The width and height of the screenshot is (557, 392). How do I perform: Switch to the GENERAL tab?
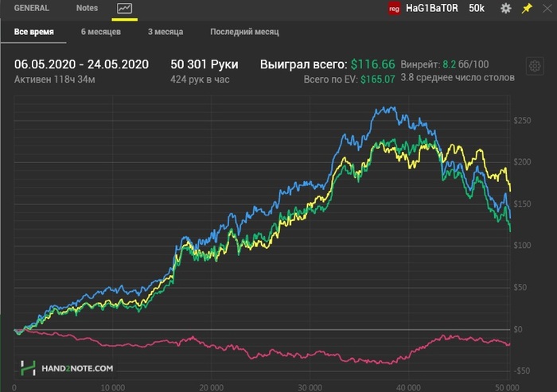(32, 8)
